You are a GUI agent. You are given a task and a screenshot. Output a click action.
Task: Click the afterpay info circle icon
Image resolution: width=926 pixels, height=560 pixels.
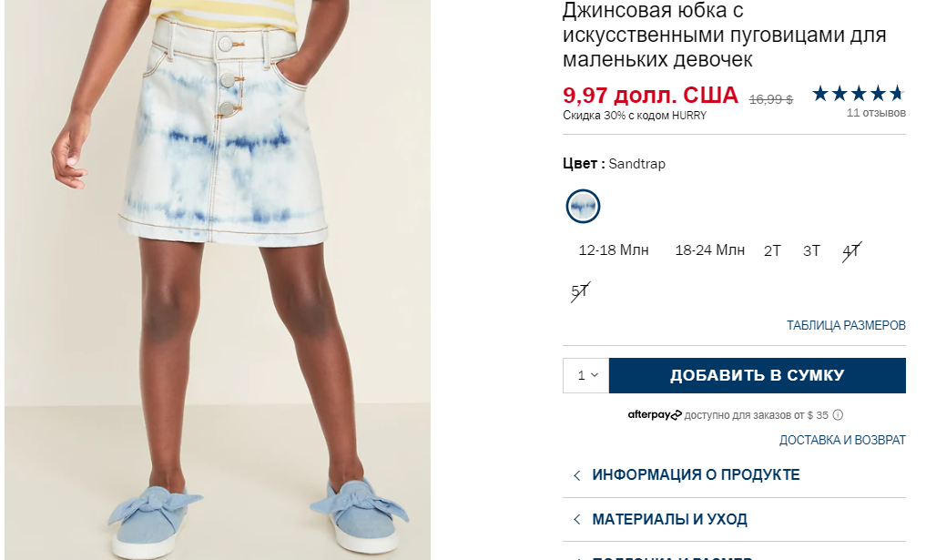pyautogui.click(x=838, y=415)
